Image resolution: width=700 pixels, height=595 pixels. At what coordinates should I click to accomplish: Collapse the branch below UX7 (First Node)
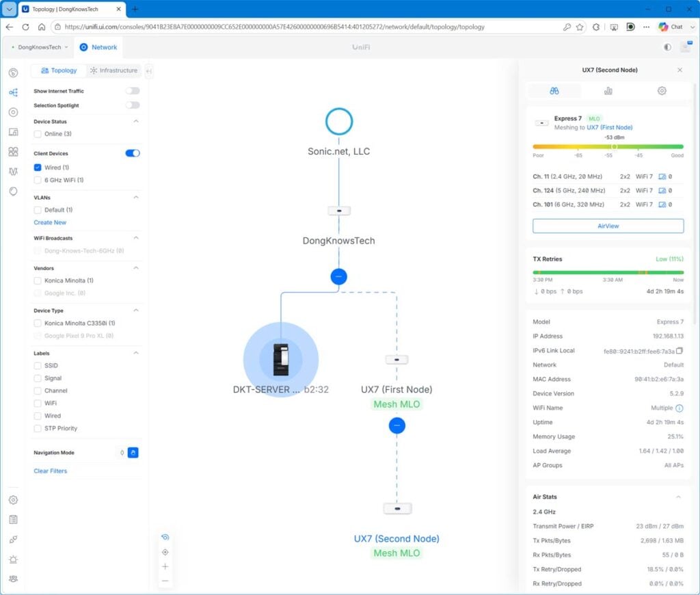(x=397, y=425)
